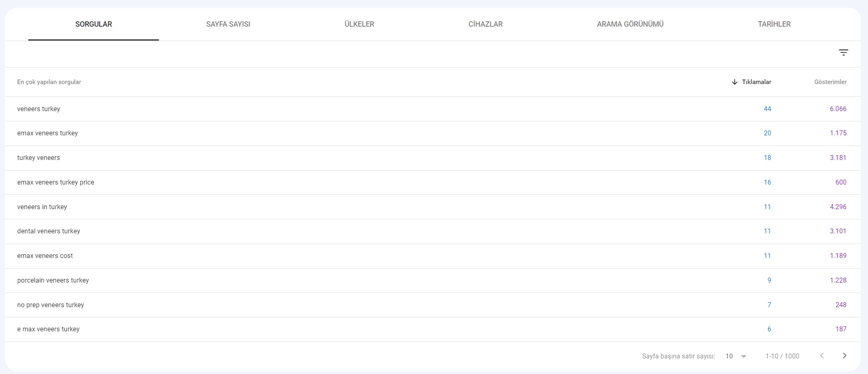Open the 'emax veneers turkey price' query
The image size is (868, 374).
(56, 182)
